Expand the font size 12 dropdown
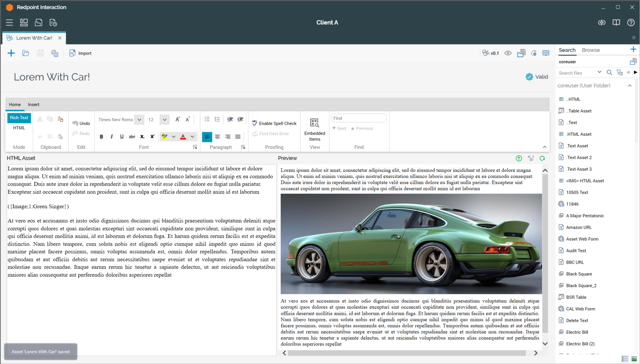The height and width of the screenshot is (364, 640). click(x=165, y=120)
